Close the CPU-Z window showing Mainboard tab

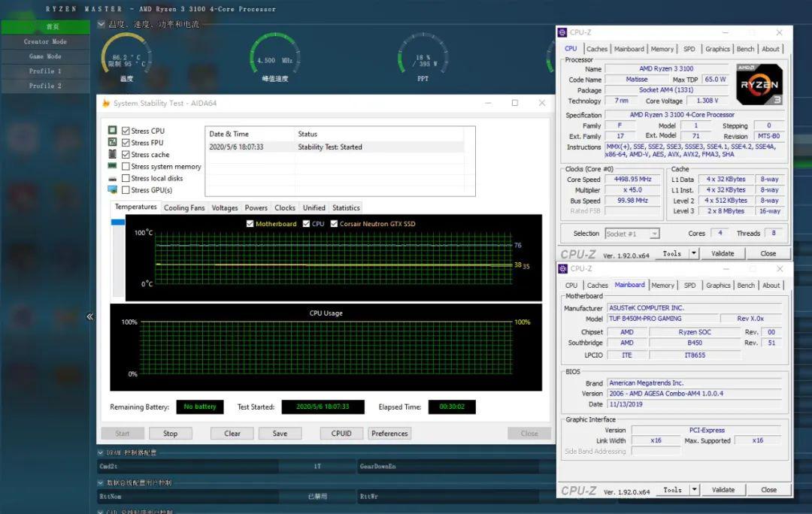click(780, 268)
